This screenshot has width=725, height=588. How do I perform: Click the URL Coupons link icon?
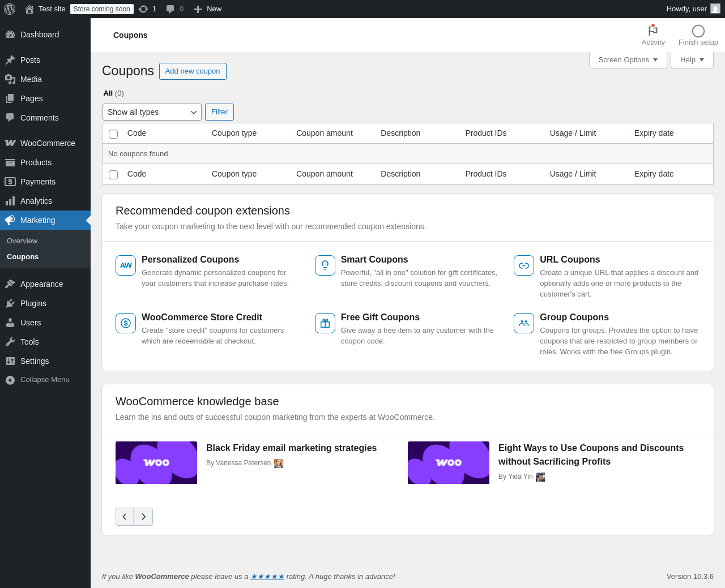point(524,265)
